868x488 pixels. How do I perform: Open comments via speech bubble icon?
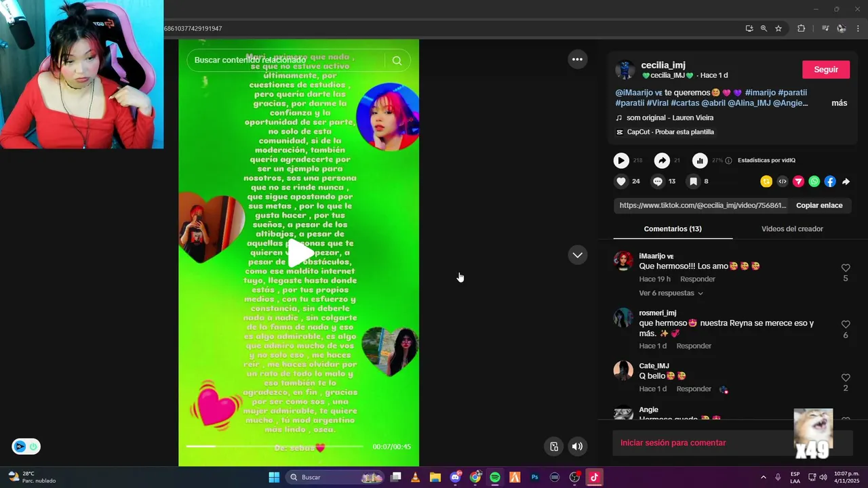pos(657,182)
